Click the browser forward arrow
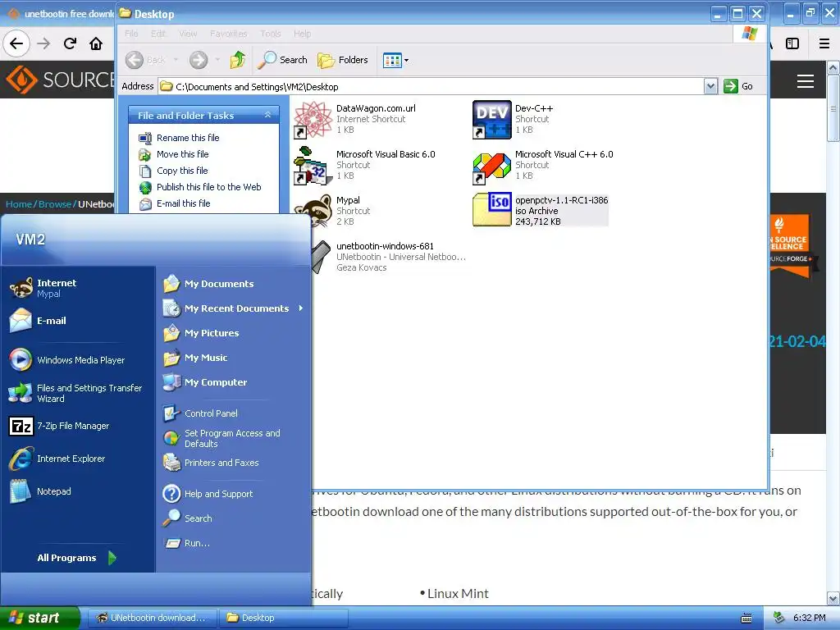This screenshot has height=630, width=840. (44, 43)
